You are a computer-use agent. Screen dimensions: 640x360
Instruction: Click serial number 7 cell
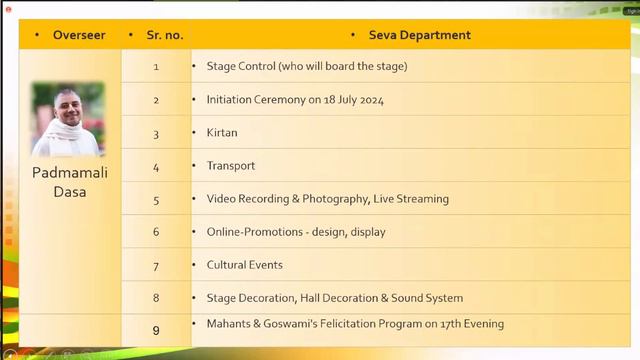click(x=156, y=265)
